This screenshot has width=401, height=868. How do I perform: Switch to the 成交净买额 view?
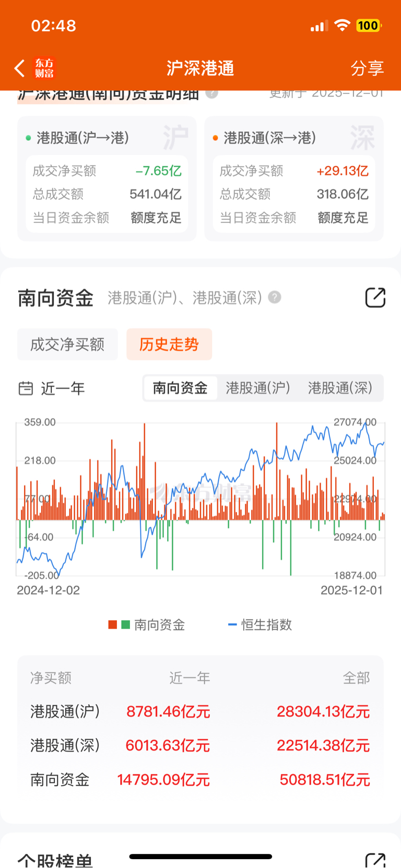67,344
